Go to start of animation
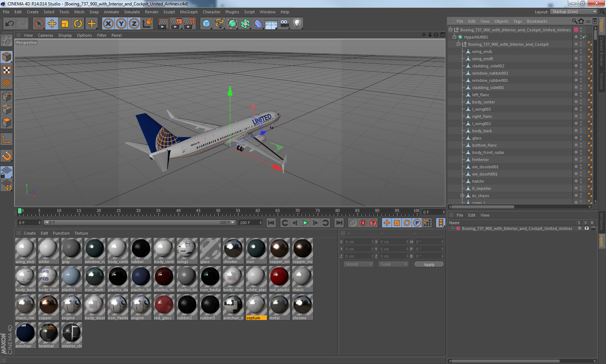The height and width of the screenshot is (364, 606). [271, 223]
